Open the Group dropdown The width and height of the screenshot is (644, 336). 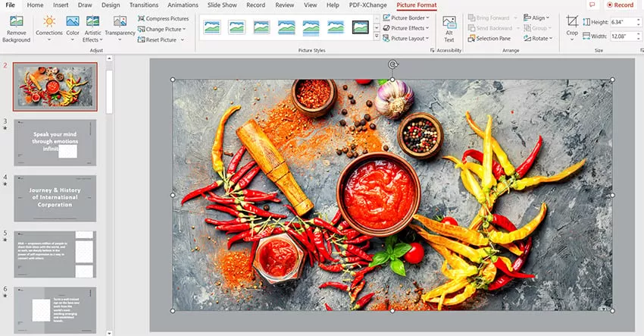click(537, 28)
